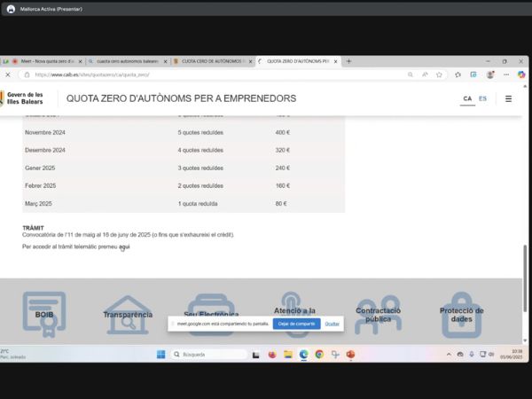
Task: Open the Protecció de dades padlock icon
Action: click(461, 315)
